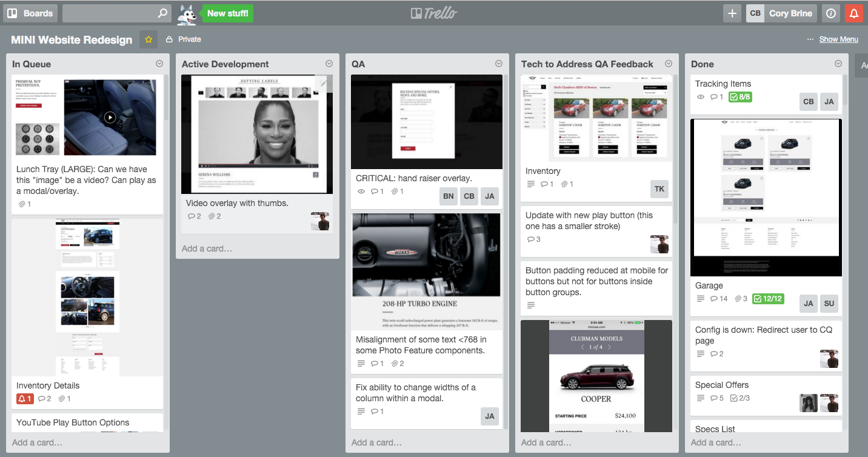Open the New stuff! announcement
Image resolution: width=868 pixels, height=457 pixels.
pos(227,13)
